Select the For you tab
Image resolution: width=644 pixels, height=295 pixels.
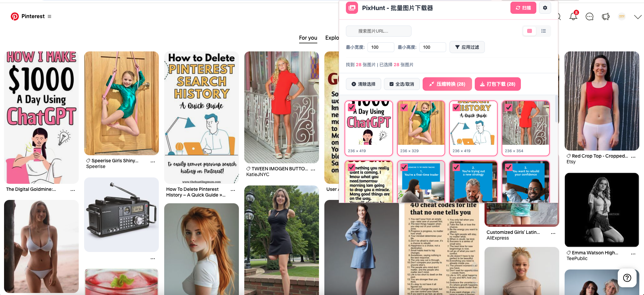308,38
